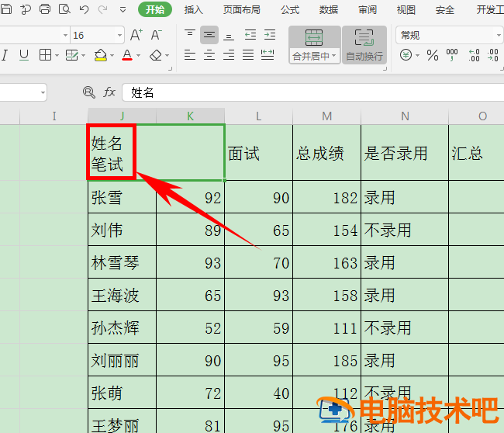
Task: Switch to the 开始 ribbon tab
Action: click(155, 9)
